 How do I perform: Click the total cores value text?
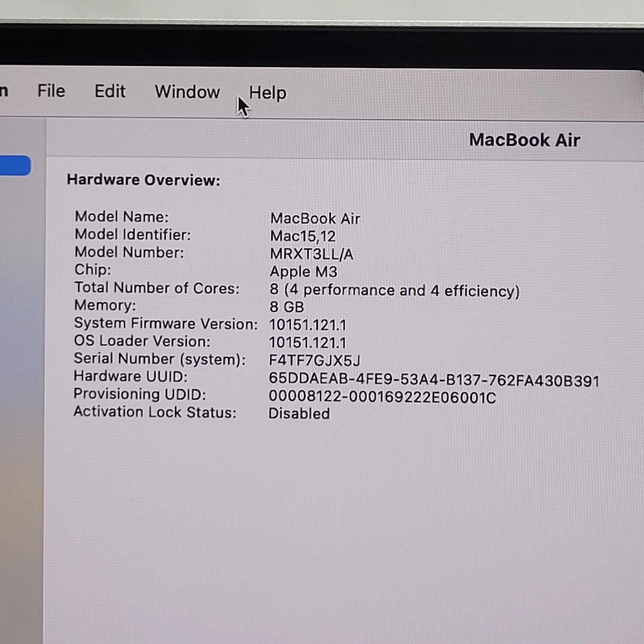394,291
